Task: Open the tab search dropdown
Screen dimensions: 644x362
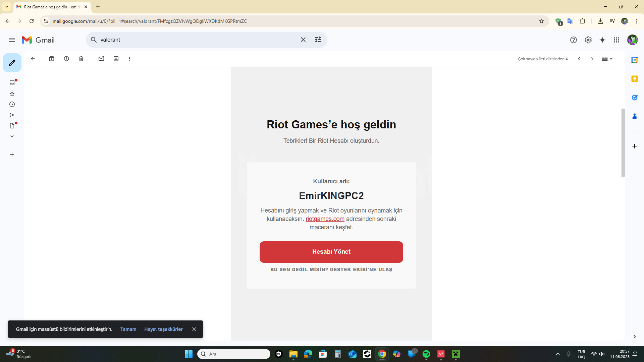Action: (7, 7)
